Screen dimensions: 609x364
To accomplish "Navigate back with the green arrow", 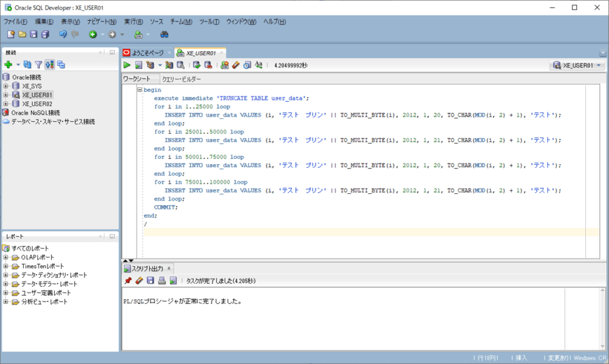I will tap(93, 34).
